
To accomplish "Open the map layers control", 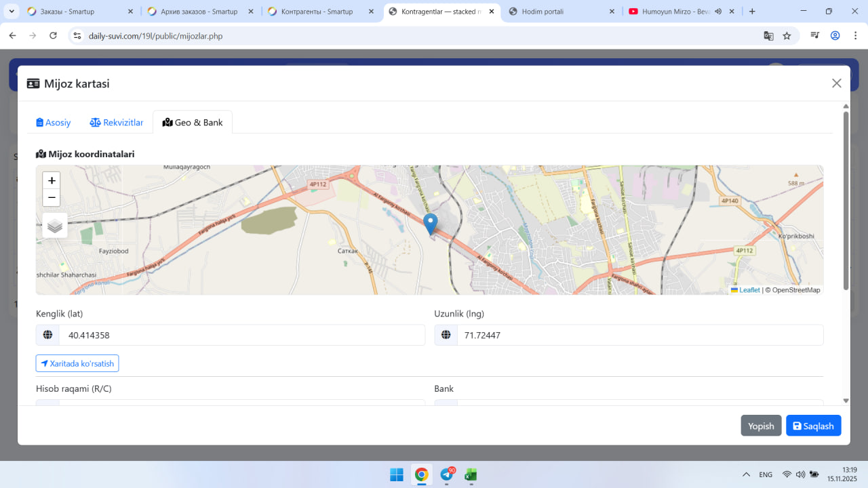I will point(55,226).
